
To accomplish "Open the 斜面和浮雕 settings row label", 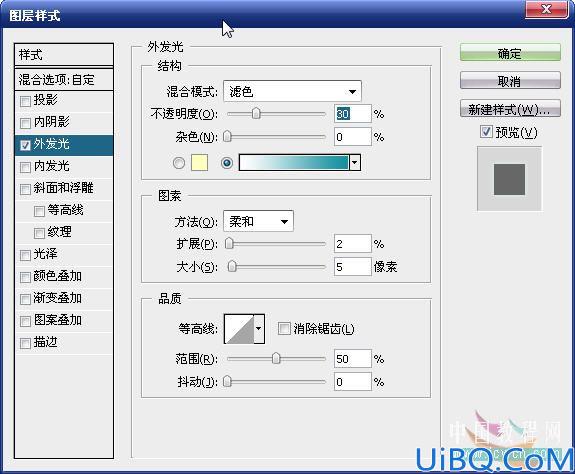I will tap(63, 188).
